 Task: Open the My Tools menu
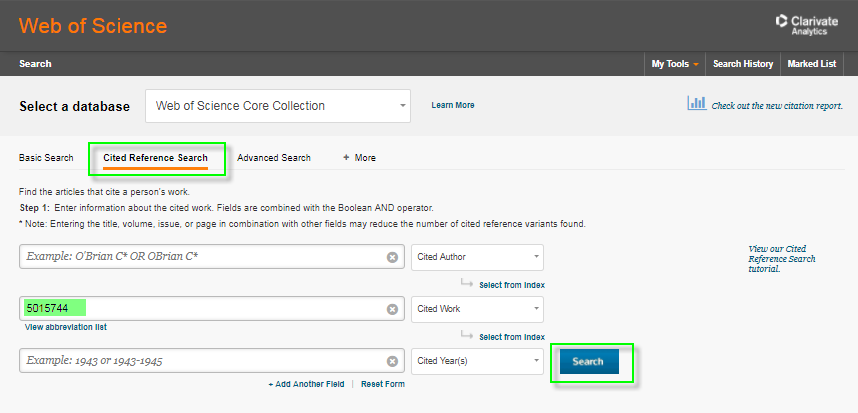675,64
